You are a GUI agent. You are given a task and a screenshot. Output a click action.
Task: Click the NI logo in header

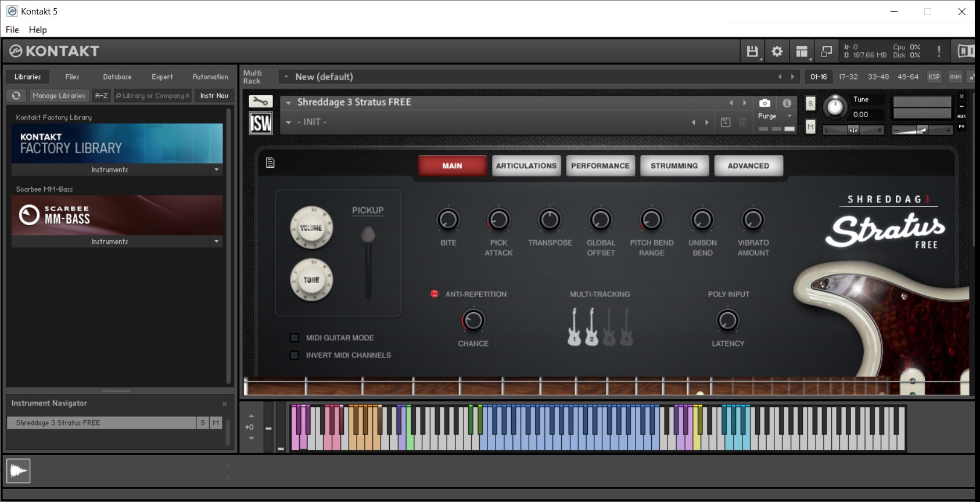click(x=965, y=51)
